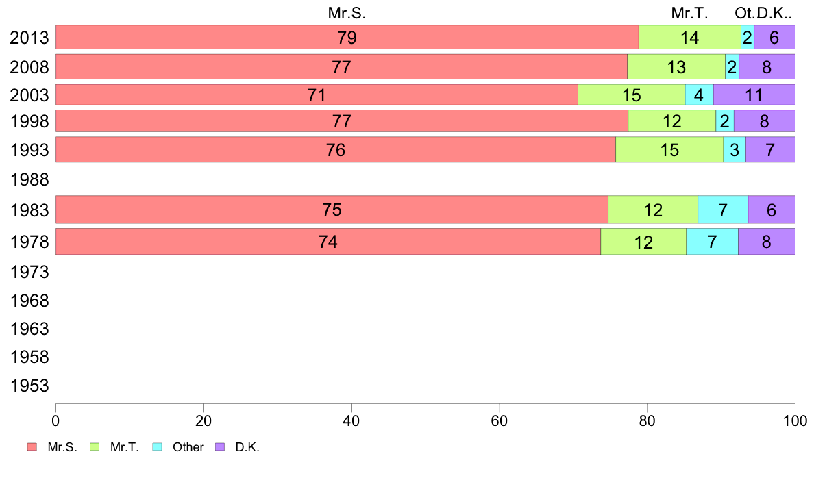Select the 1998 purple segment labeled 8
814x504 pixels.
coord(764,121)
